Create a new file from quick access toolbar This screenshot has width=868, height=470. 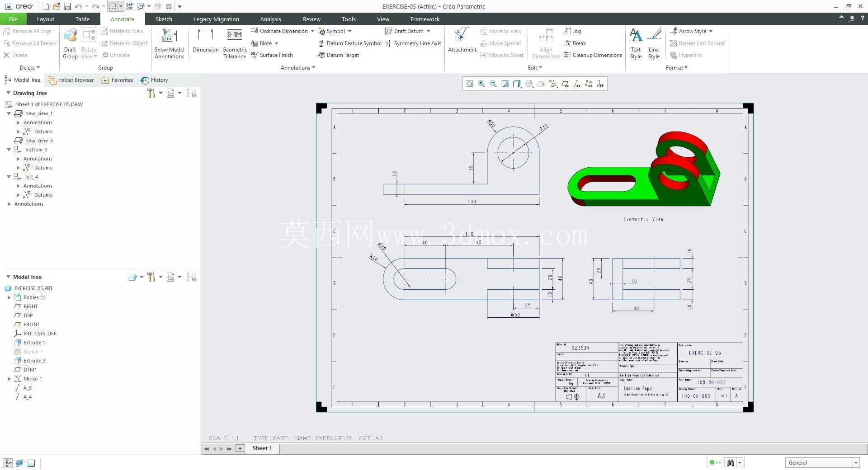tap(46, 6)
